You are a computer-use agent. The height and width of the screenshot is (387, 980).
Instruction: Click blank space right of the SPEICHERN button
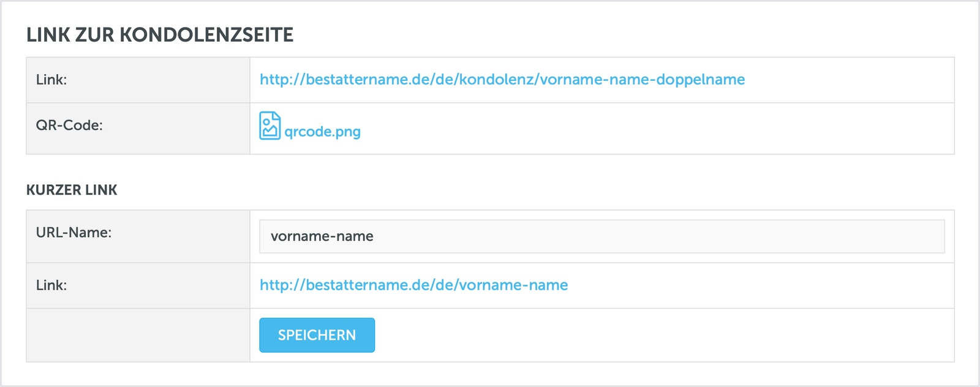(661, 335)
